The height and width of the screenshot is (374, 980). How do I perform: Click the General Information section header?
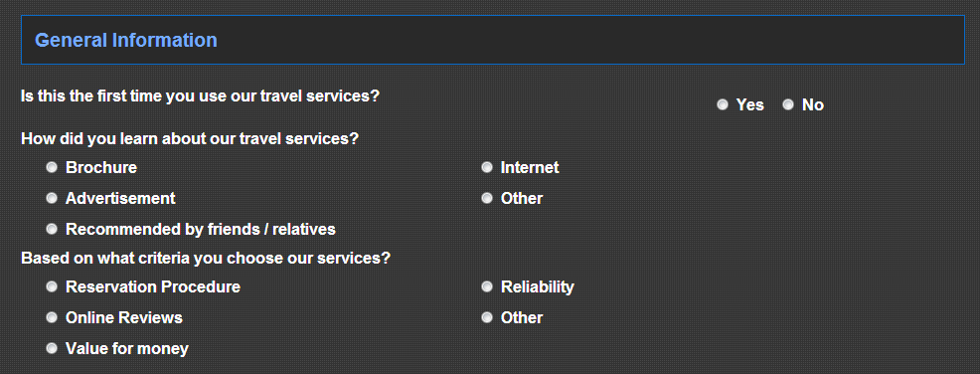click(493, 40)
